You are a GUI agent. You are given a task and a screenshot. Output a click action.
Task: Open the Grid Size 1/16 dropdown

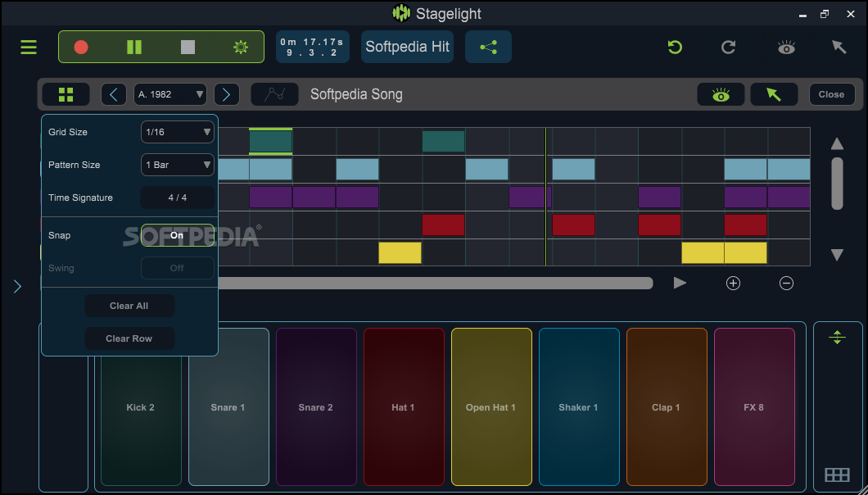178,132
